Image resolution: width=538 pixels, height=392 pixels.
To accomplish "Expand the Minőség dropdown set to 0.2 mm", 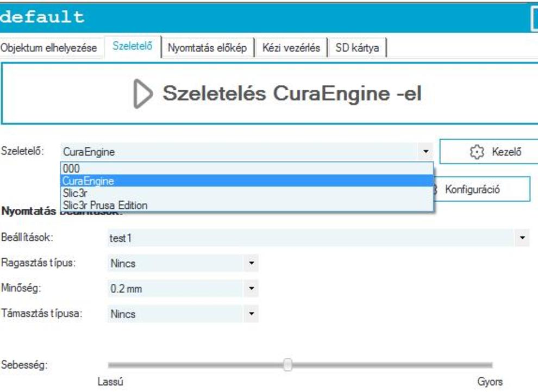I will tap(251, 289).
